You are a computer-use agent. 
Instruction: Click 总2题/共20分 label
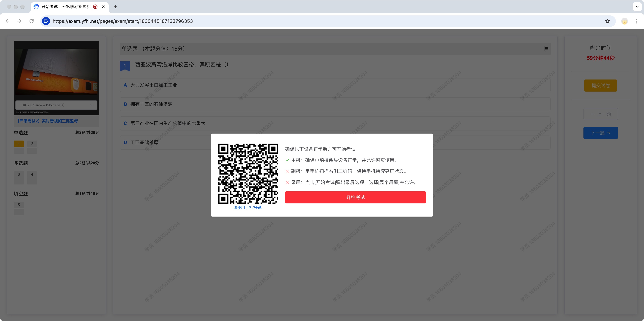click(87, 163)
